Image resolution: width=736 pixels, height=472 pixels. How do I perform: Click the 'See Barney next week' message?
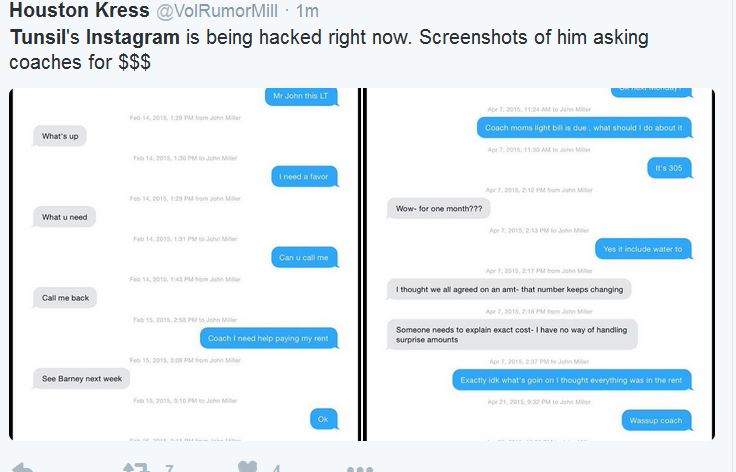[82, 379]
